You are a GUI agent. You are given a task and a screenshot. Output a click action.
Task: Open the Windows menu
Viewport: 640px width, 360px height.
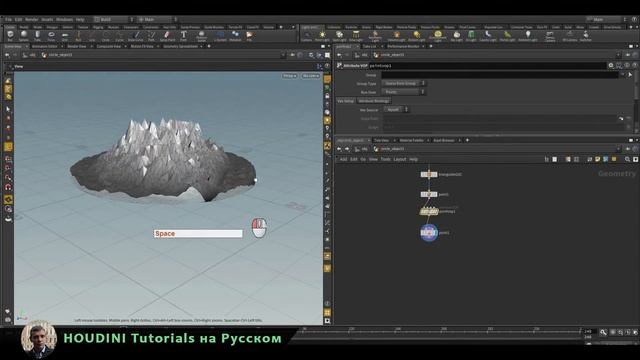tap(64, 19)
